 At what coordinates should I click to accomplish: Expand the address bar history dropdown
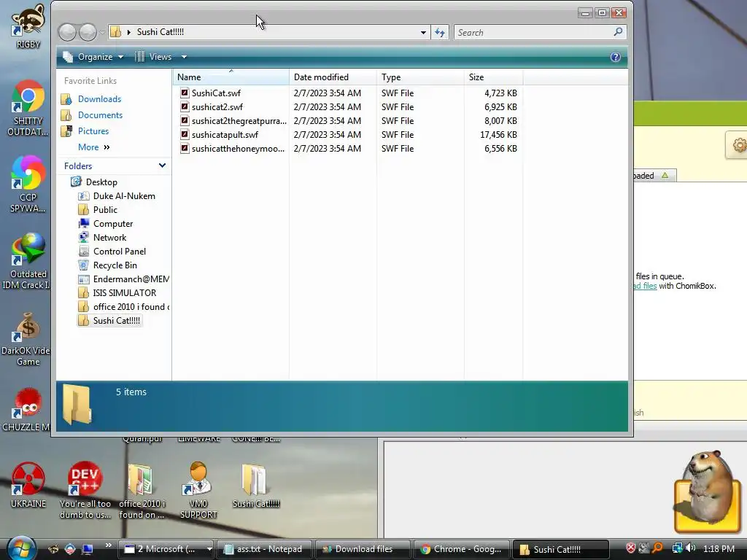click(x=423, y=32)
